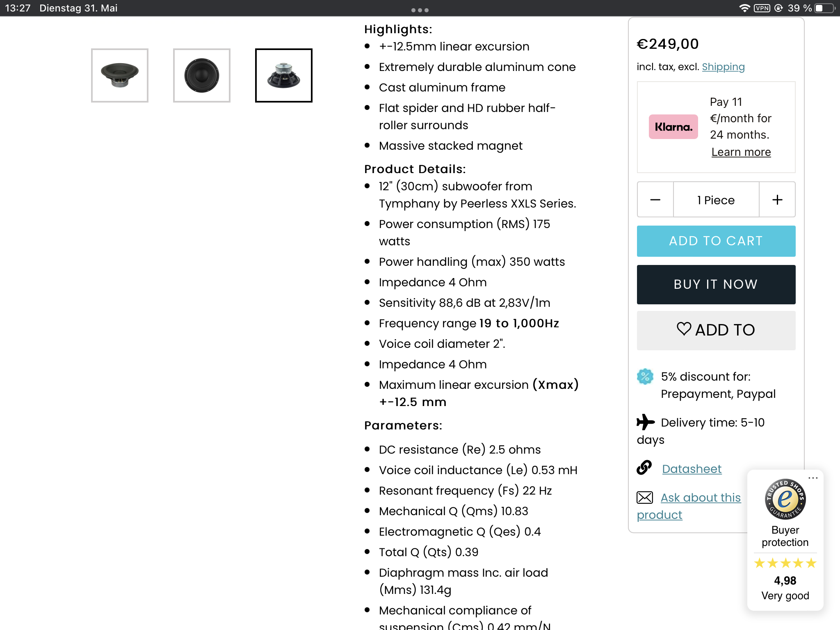Screen dimensions: 840x630
Task: Select the front-view speaker thumbnail
Action: coord(202,75)
